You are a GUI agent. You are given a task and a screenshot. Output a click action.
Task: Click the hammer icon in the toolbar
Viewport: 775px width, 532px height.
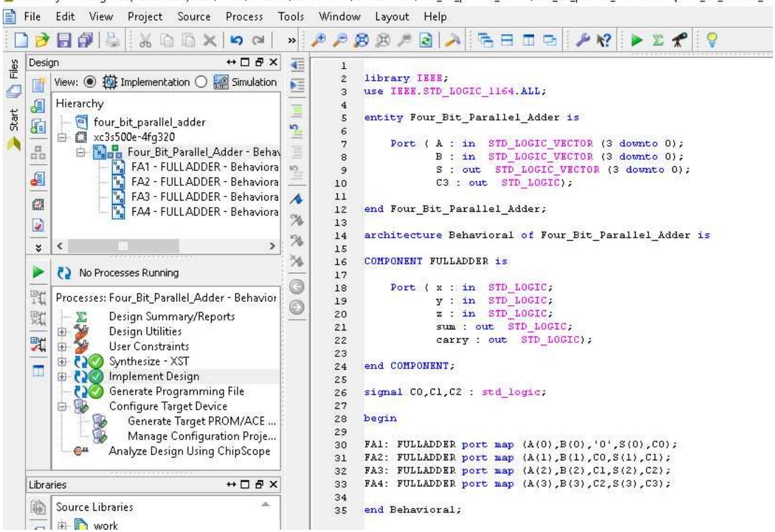coord(453,40)
